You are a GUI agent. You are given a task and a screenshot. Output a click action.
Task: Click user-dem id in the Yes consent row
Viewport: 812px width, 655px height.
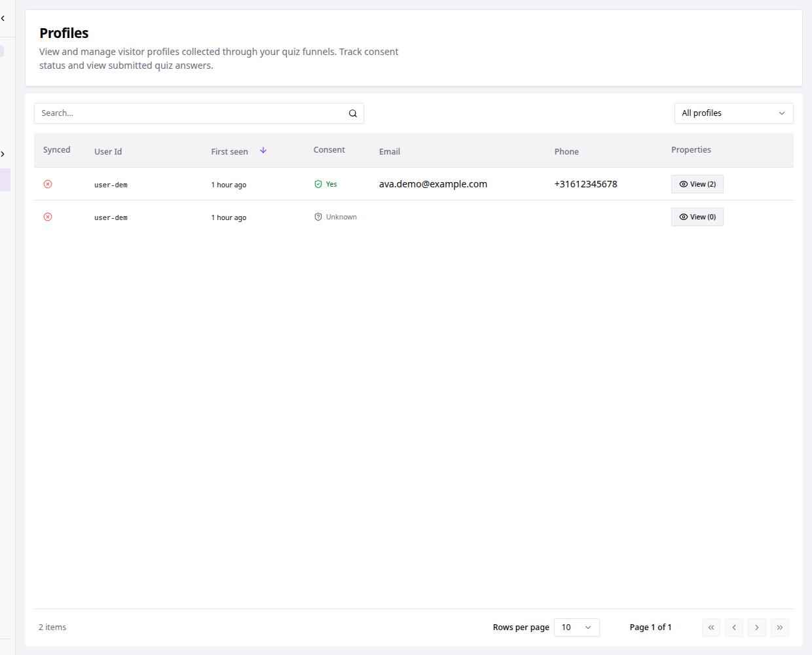(111, 185)
